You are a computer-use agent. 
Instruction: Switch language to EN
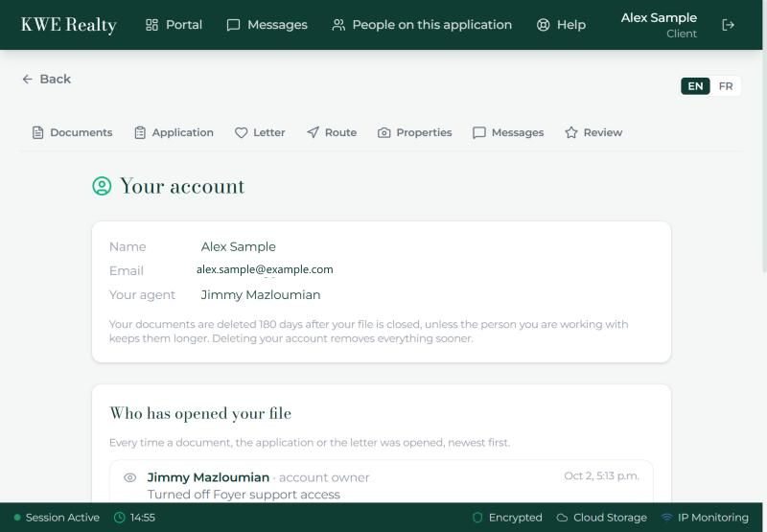tap(695, 86)
